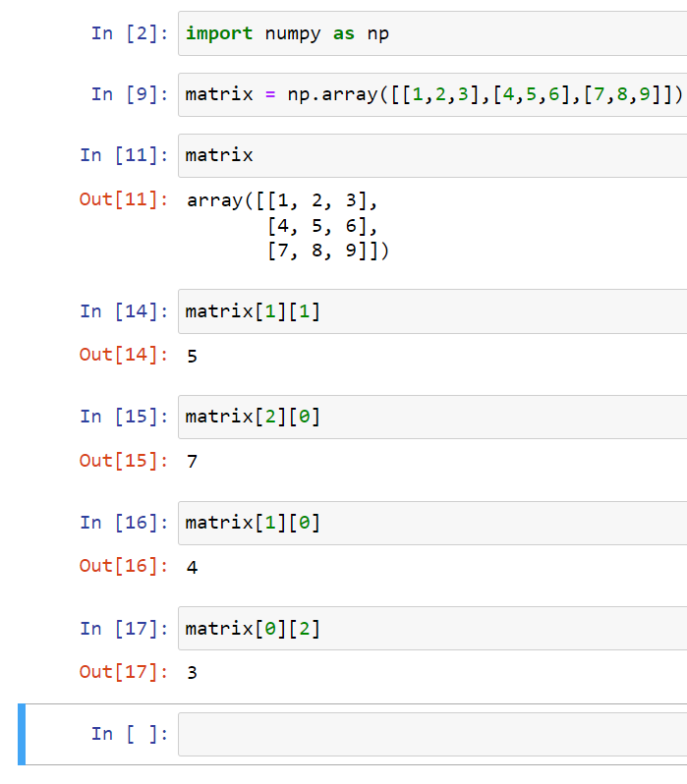Click the In [11] cell containing matrix
This screenshot has height=784, width=687.
(x=432, y=155)
